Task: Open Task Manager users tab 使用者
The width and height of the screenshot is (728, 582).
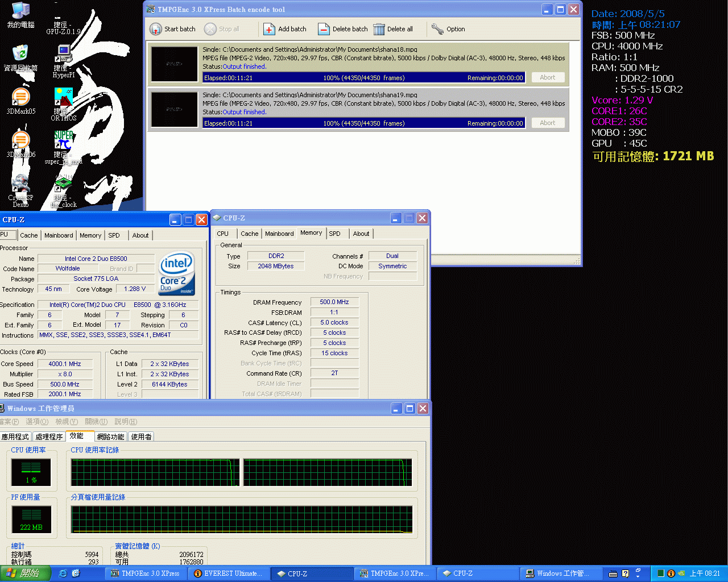Action: point(141,436)
